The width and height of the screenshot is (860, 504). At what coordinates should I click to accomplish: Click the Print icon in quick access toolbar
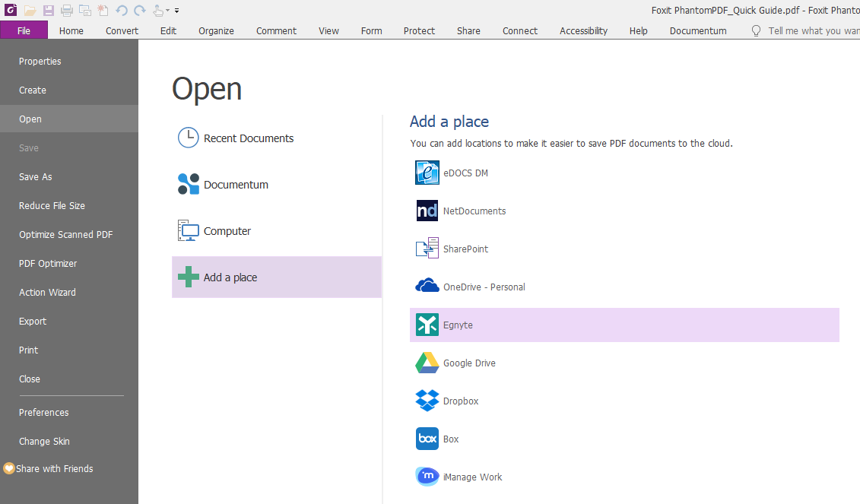[66, 10]
